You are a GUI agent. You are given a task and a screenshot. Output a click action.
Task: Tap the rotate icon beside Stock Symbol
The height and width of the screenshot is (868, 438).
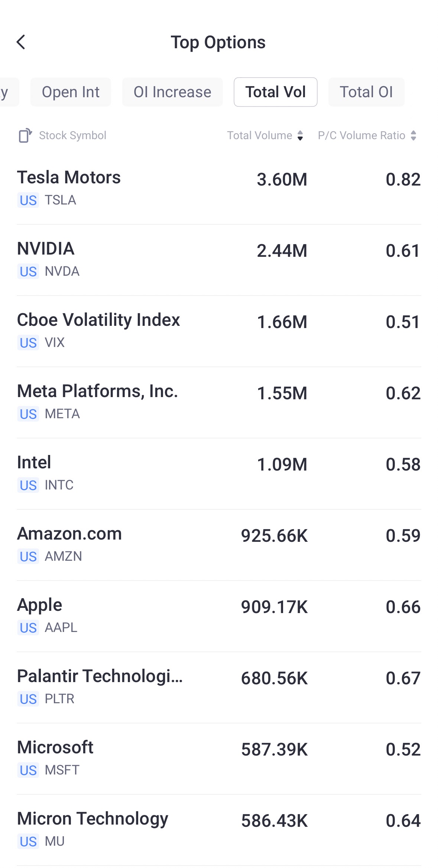coord(25,135)
